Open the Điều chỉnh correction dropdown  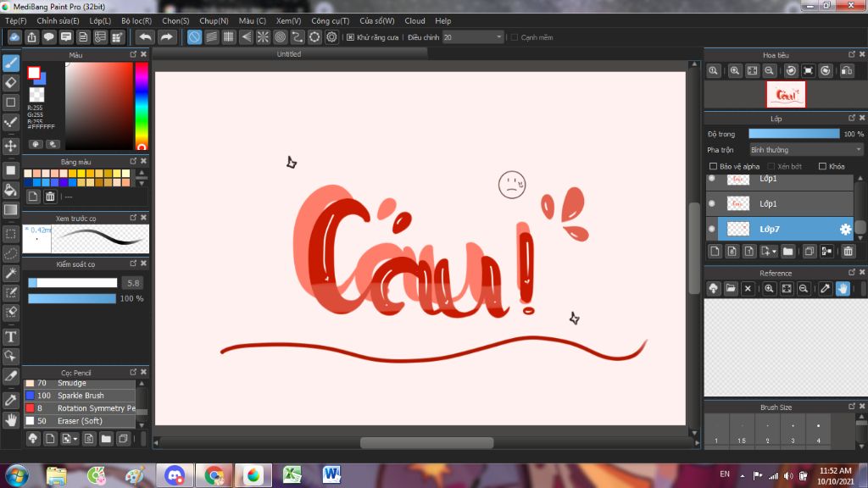point(472,37)
